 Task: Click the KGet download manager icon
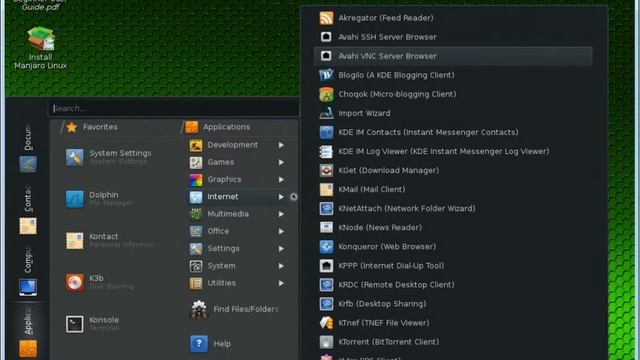326,170
